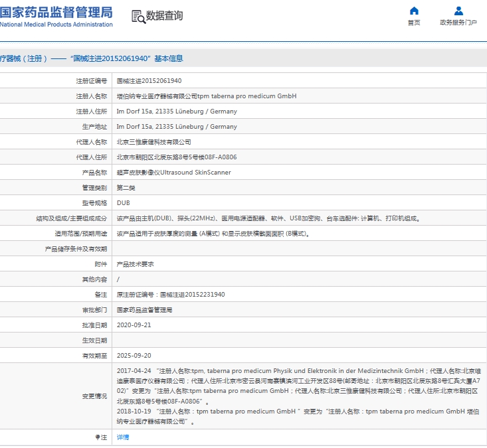
Task: Click the 政务服务门户 label text
Action: pyautogui.click(x=458, y=23)
